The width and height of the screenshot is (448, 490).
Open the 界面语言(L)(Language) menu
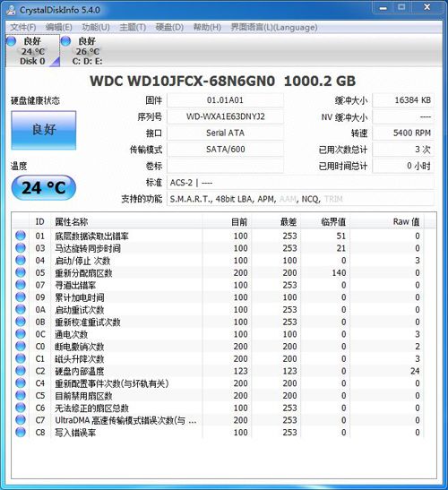click(x=274, y=27)
